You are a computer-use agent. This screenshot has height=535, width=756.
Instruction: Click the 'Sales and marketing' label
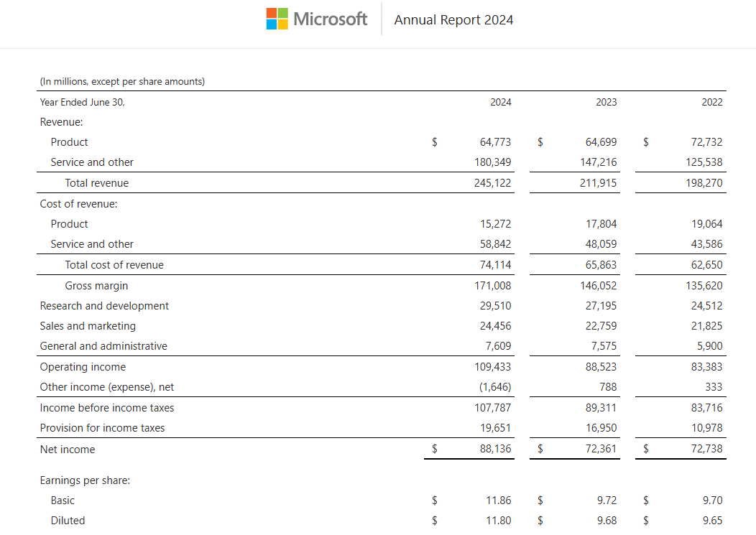pos(88,326)
